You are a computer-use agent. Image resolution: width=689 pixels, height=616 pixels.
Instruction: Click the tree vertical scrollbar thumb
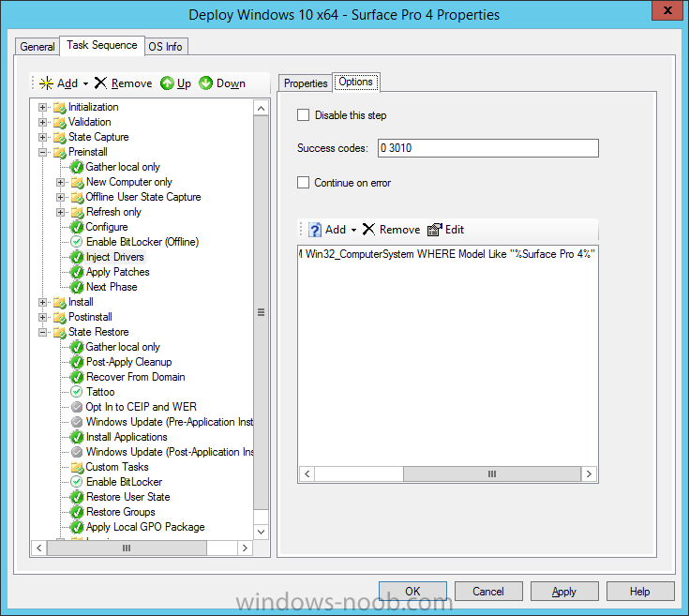click(261, 312)
